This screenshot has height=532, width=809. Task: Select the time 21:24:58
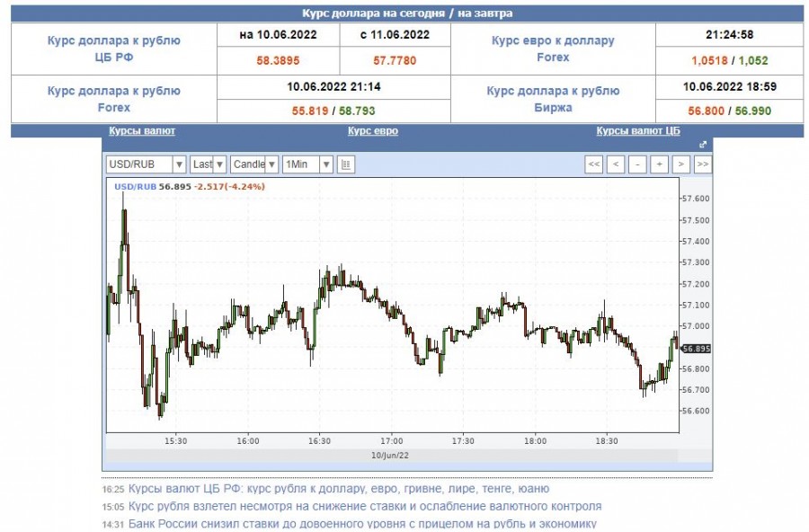pos(730,35)
